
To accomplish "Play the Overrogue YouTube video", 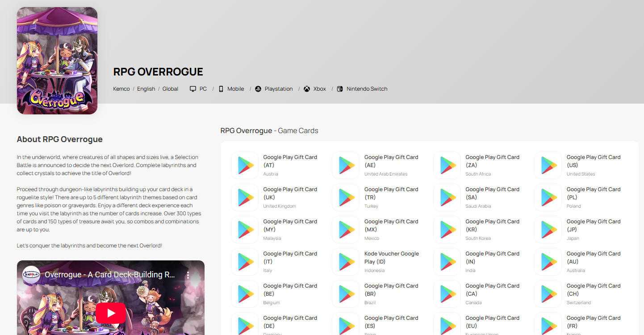I will (111, 313).
